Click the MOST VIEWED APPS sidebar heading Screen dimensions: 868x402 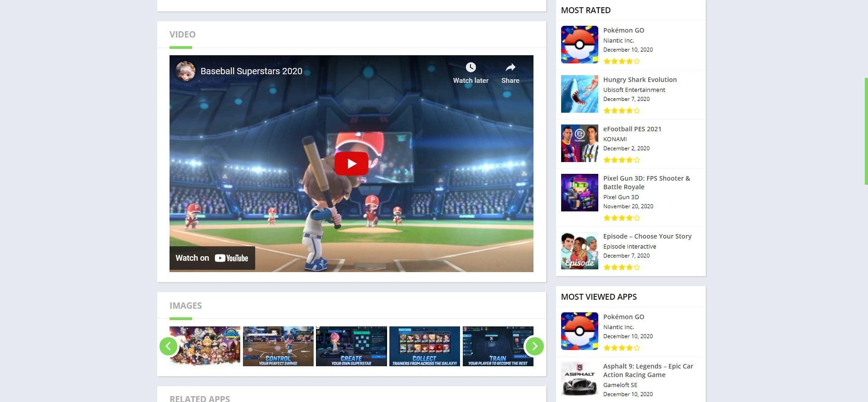[x=599, y=297]
